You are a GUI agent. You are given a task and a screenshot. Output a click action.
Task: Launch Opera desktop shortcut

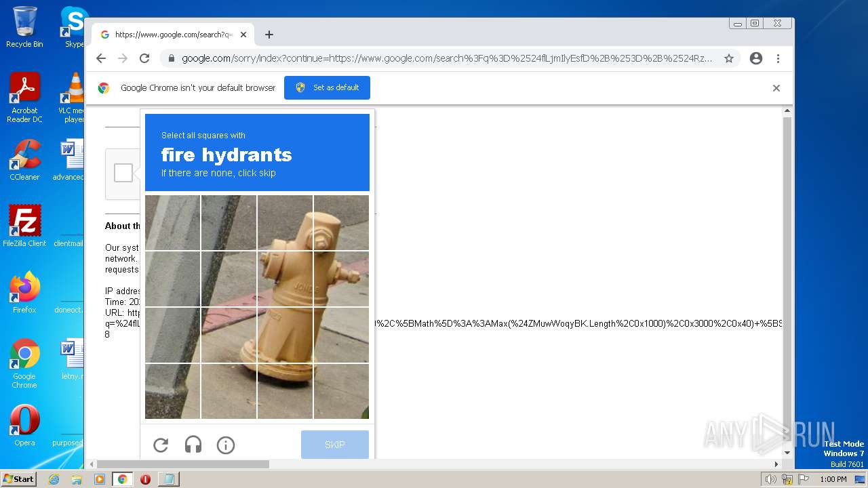[24, 425]
